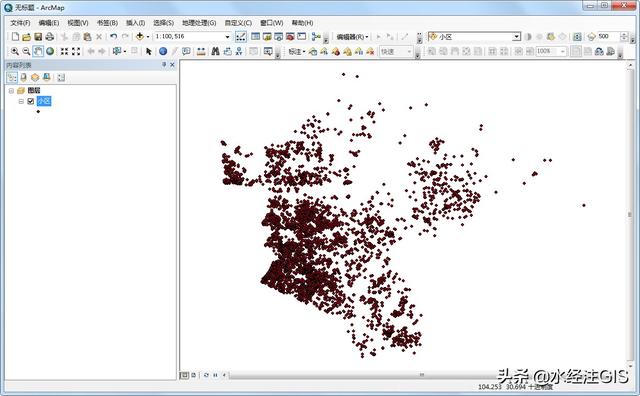The image size is (640, 396).
Task: Collapse the 图层 data frame tree node
Action: point(11,91)
